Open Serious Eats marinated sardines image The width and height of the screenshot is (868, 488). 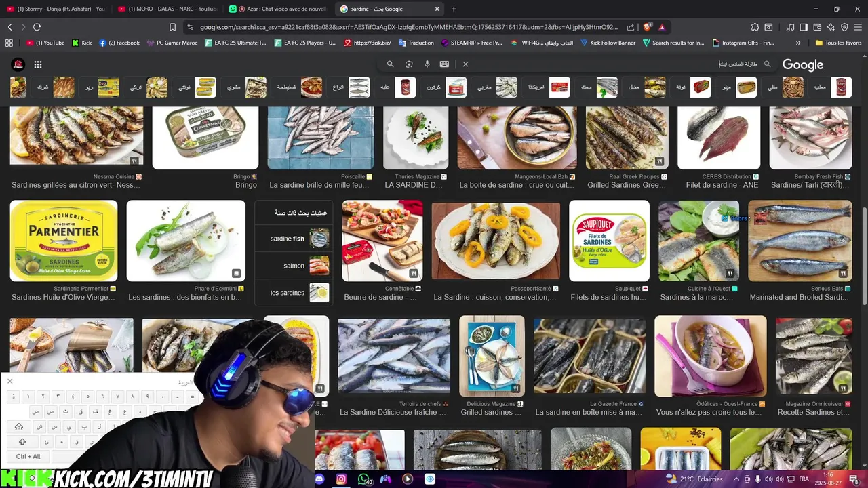tap(800, 241)
